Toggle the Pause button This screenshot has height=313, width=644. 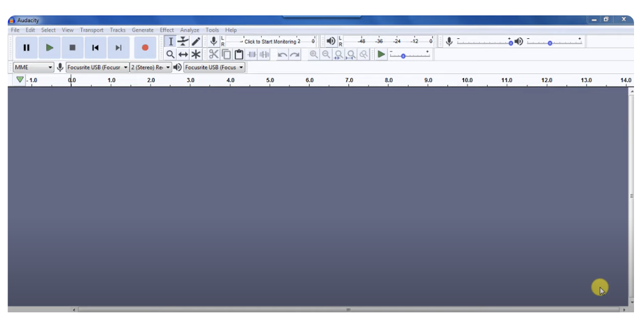(26, 48)
